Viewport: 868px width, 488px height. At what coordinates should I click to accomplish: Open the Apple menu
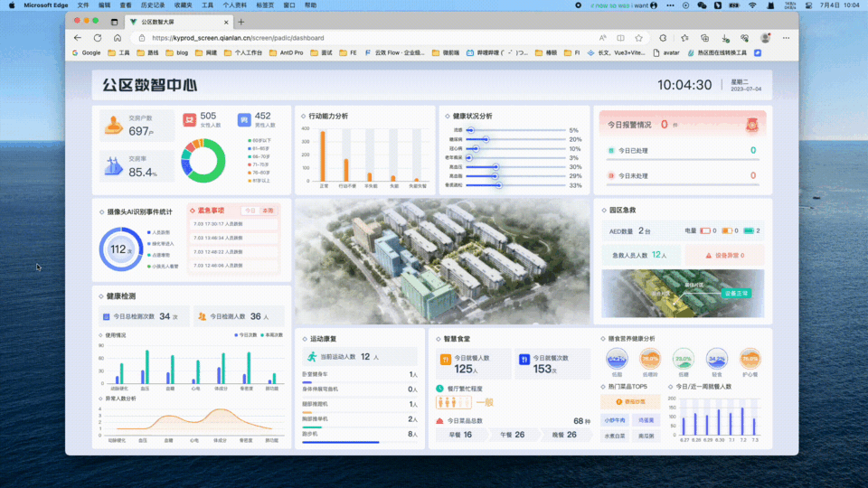tap(12, 5)
